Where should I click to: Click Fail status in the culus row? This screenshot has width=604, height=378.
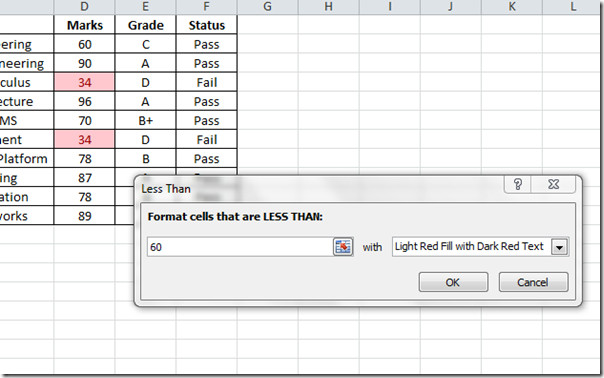tap(206, 82)
